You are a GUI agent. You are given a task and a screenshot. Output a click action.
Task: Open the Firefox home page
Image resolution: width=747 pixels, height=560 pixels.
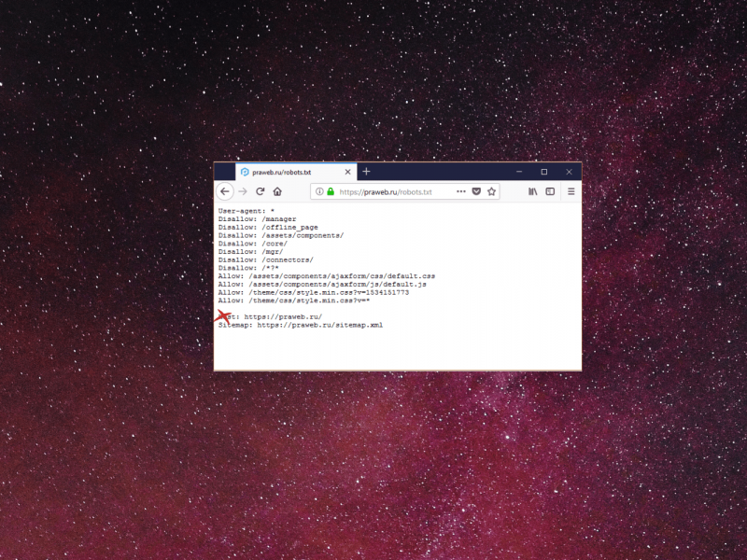point(277,191)
